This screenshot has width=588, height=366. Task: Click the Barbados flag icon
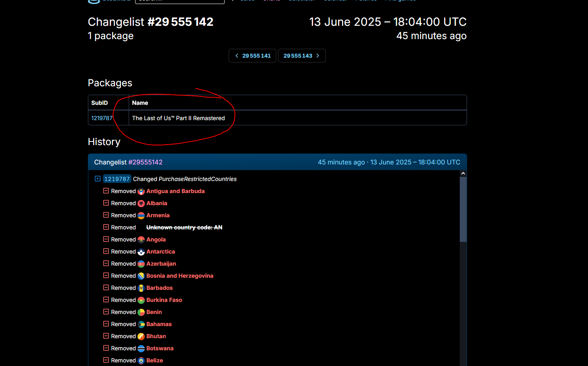(x=141, y=288)
